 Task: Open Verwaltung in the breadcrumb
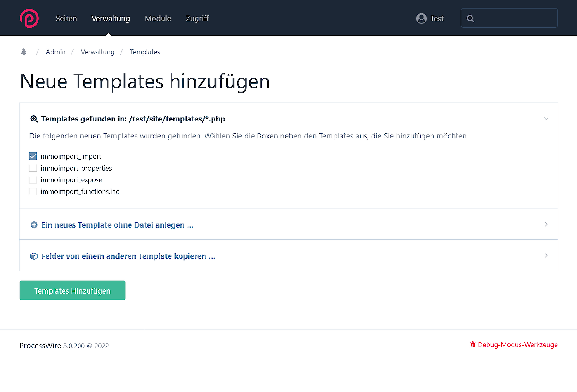point(97,52)
